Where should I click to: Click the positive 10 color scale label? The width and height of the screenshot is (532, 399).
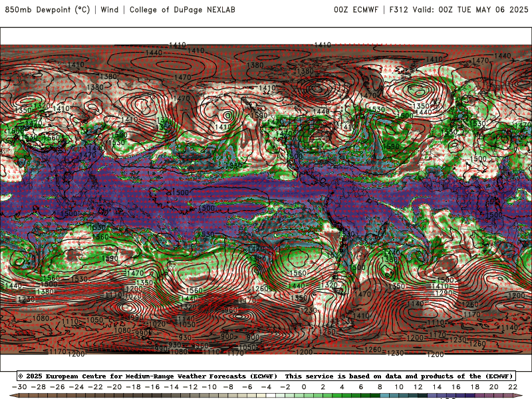click(x=399, y=387)
